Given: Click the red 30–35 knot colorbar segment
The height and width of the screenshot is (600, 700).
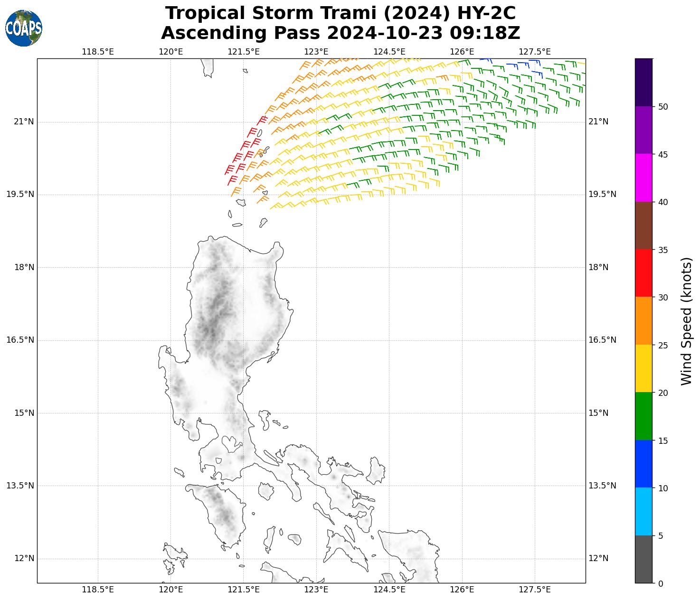Looking at the screenshot, I should (643, 273).
